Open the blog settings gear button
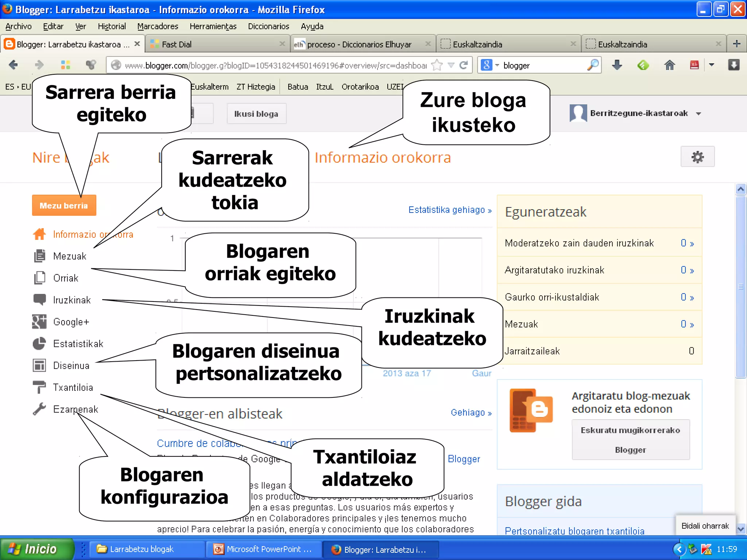The width and height of the screenshot is (747, 560). click(x=697, y=157)
